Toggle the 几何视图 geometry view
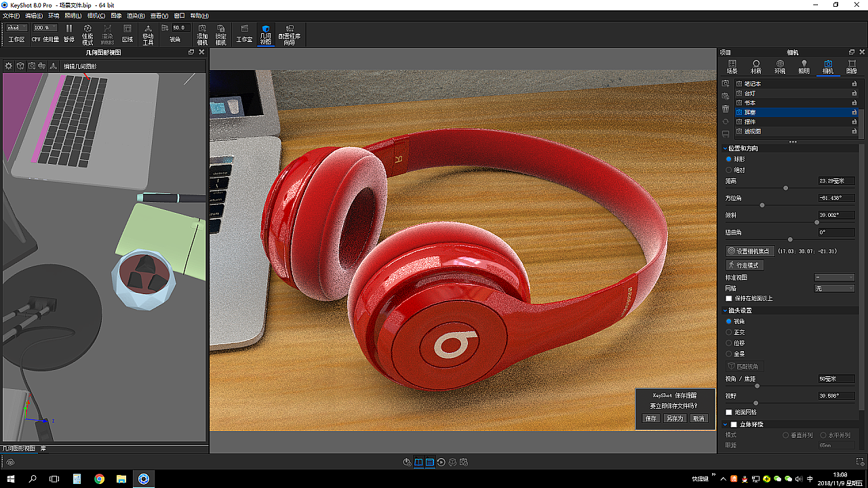This screenshot has height=488, width=868. (266, 34)
